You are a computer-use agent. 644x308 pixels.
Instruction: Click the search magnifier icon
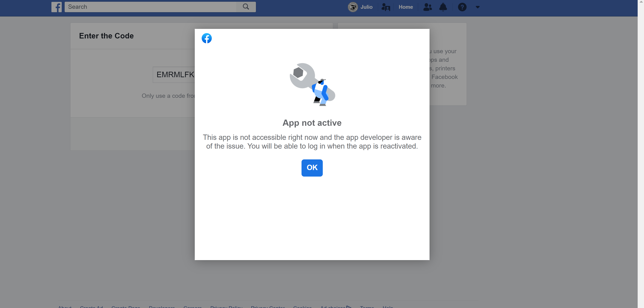246,7
